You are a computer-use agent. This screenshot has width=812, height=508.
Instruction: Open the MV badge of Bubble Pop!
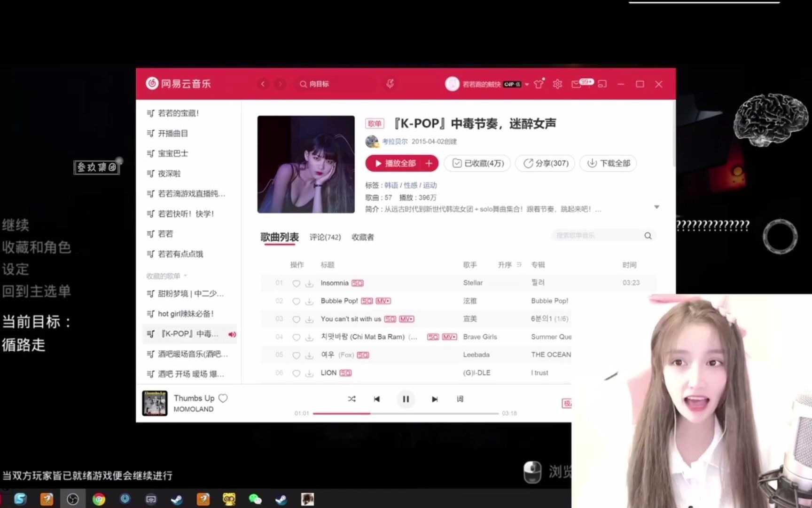pos(383,301)
